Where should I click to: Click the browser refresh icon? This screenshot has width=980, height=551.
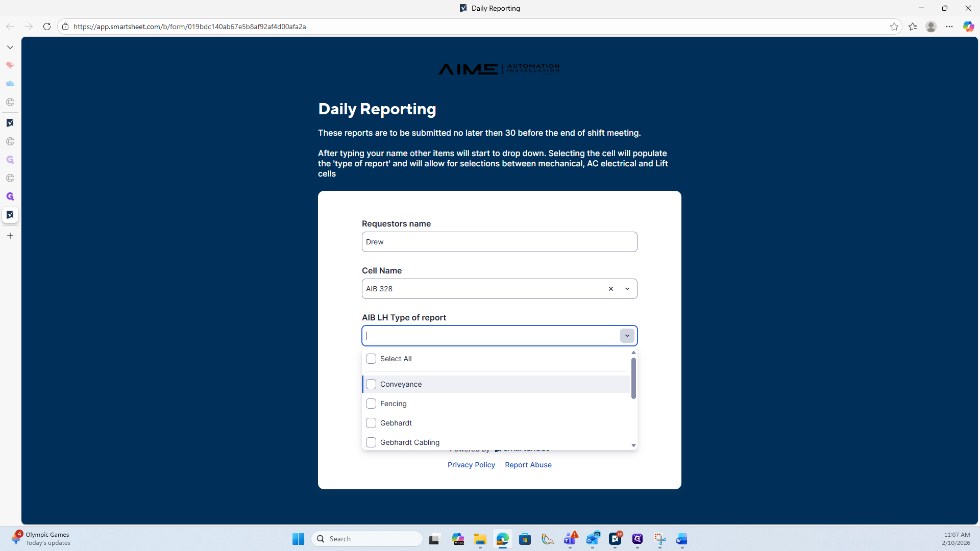[x=46, y=27]
